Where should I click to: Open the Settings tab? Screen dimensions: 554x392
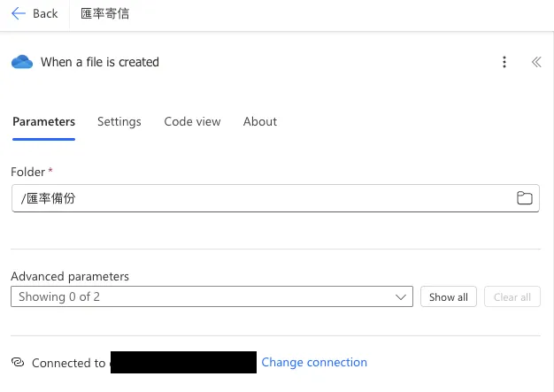[119, 122]
